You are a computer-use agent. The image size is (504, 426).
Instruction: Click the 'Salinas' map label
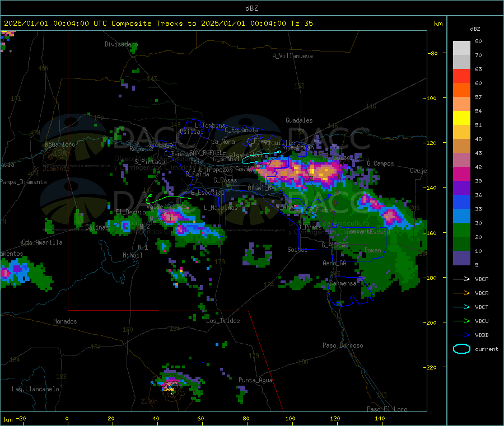97,227
